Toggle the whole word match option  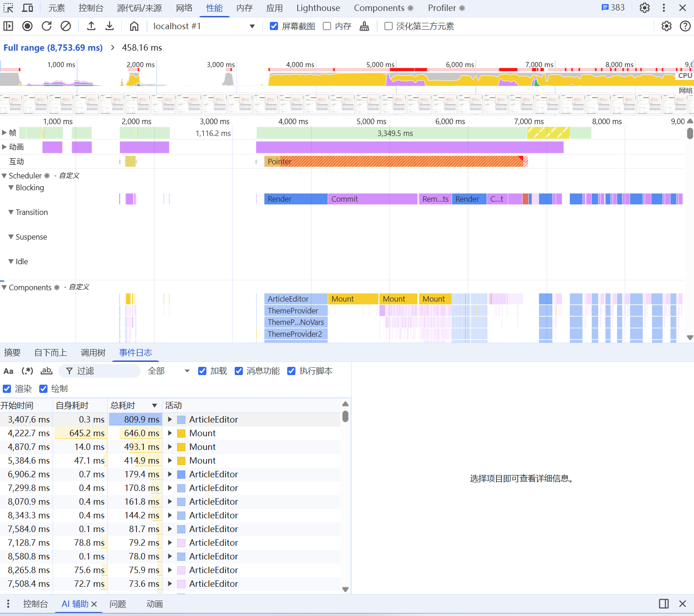pos(46,371)
